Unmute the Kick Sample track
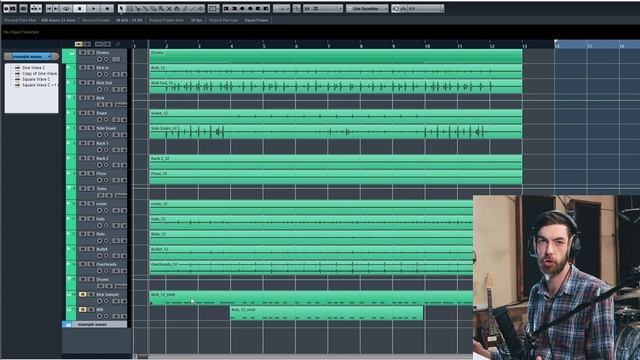The width and height of the screenshot is (640, 360). [82, 294]
